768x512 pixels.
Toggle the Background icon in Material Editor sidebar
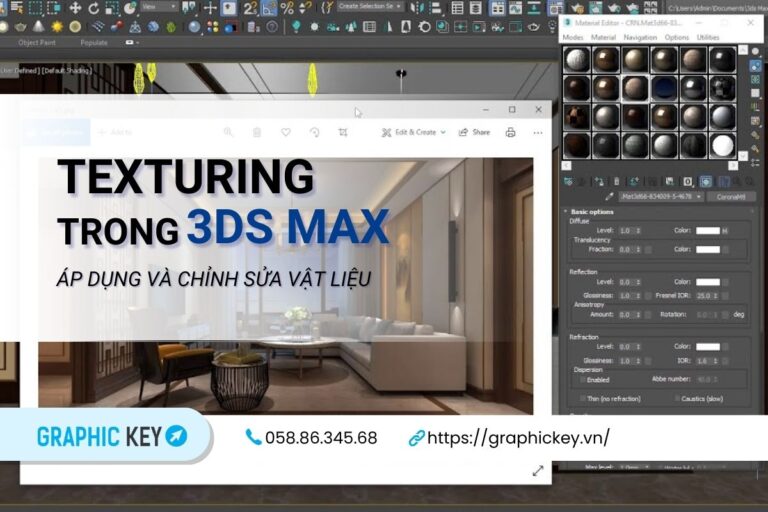tap(755, 79)
